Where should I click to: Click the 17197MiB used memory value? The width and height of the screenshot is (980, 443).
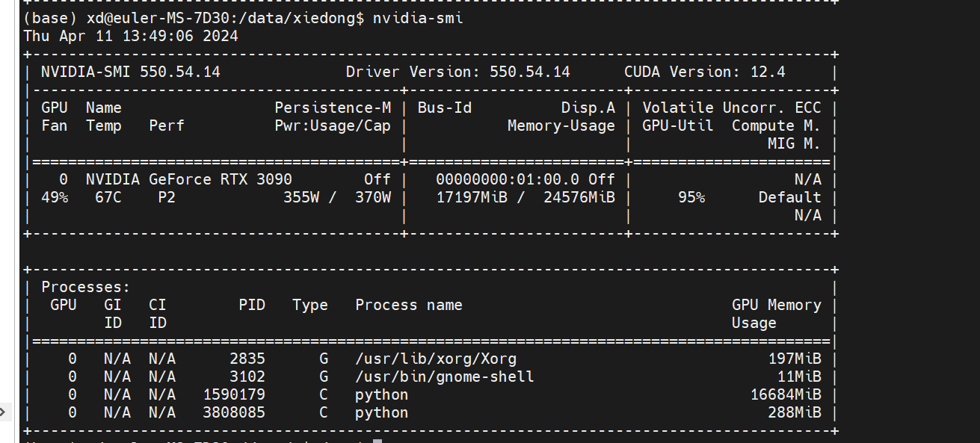coord(472,197)
